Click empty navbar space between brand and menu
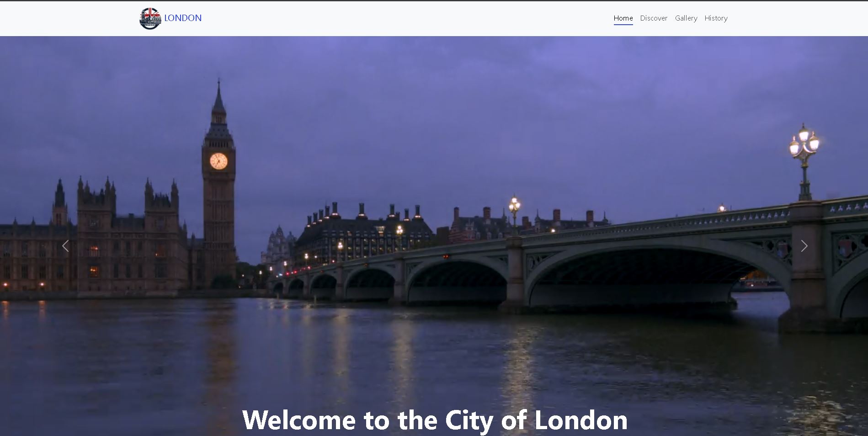The image size is (868, 436). click(407, 18)
